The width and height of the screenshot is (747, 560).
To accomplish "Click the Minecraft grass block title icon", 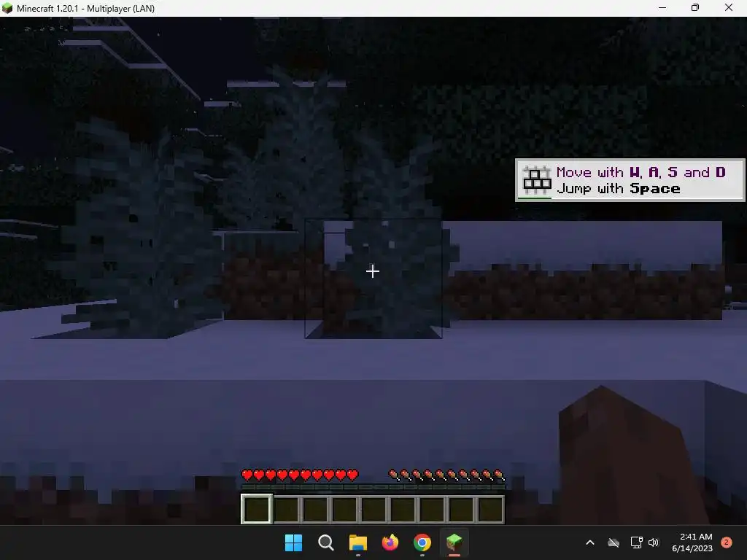I will (x=7, y=8).
